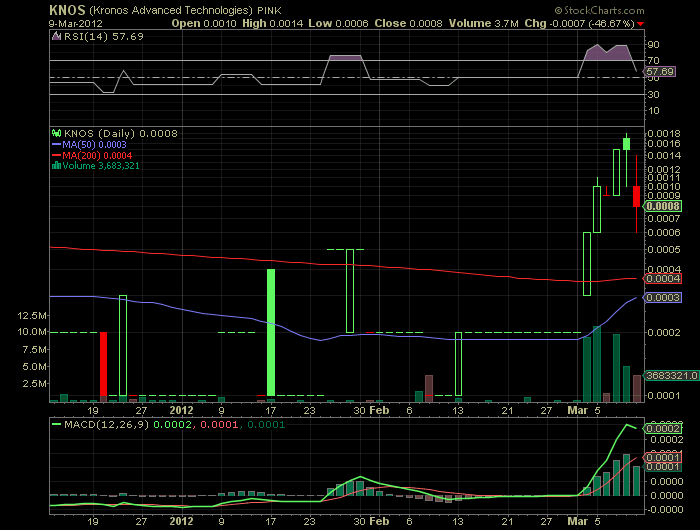Image resolution: width=700 pixels, height=530 pixels.
Task: Click the red MACD signal 0.0001 tag
Action: tap(662, 457)
